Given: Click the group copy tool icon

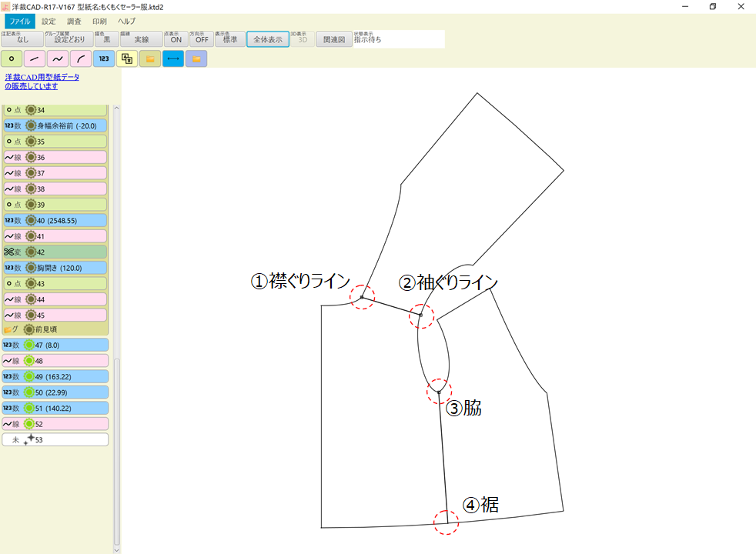Looking at the screenshot, I should (125, 58).
